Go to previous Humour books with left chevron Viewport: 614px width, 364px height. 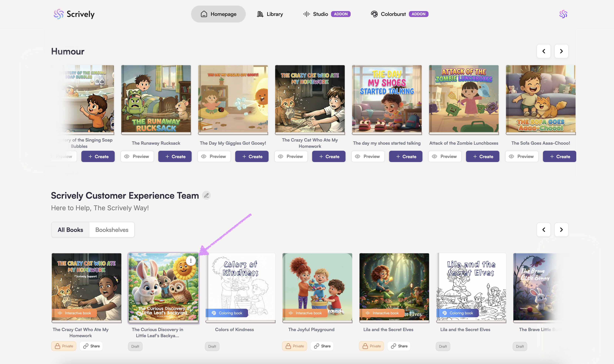[544, 51]
